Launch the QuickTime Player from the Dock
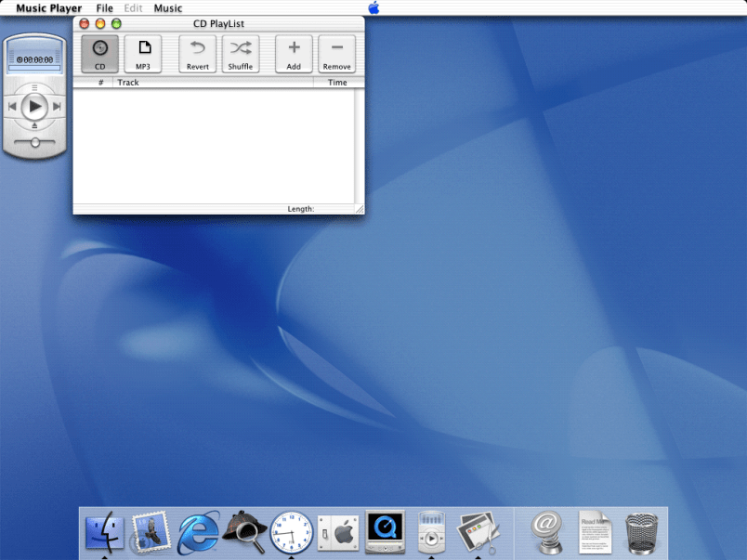The height and width of the screenshot is (560, 747). tap(385, 531)
